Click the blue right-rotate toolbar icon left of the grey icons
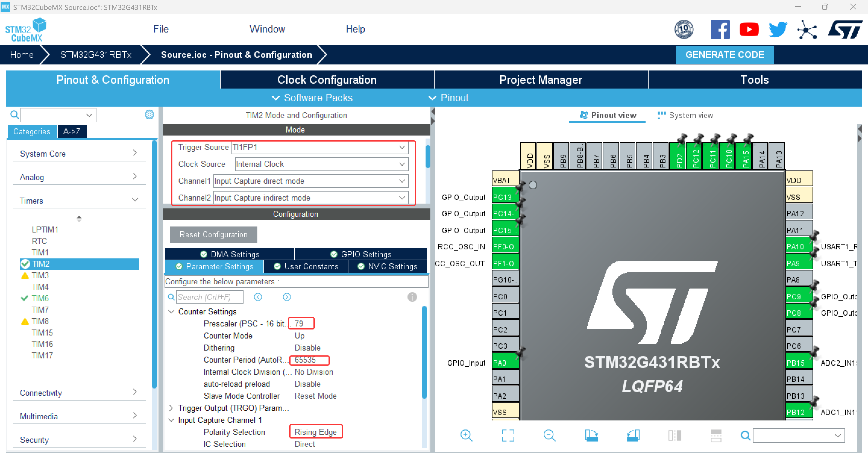The image size is (868, 459). point(633,435)
